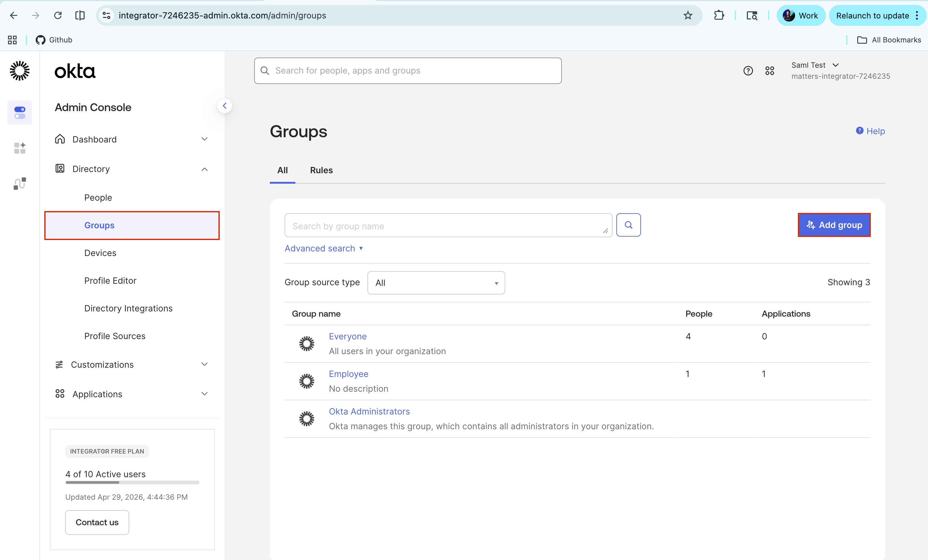928x560 pixels.
Task: Expand Advanced search options
Action: pos(324,249)
